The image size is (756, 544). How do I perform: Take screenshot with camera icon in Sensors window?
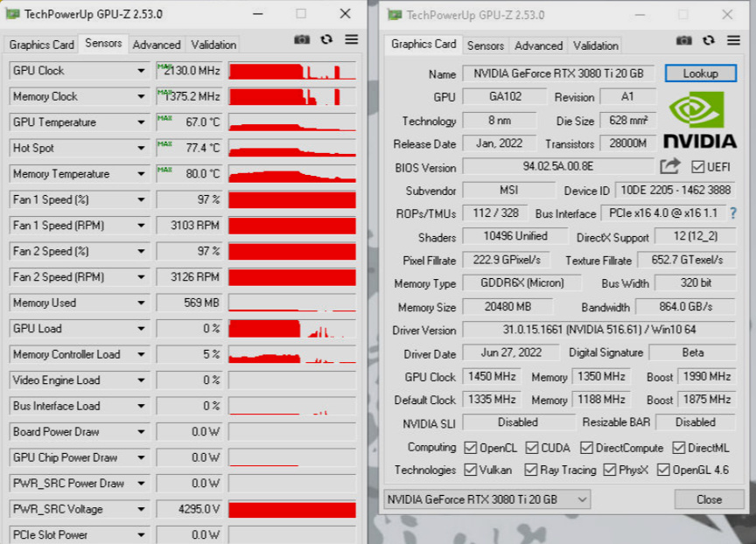302,39
